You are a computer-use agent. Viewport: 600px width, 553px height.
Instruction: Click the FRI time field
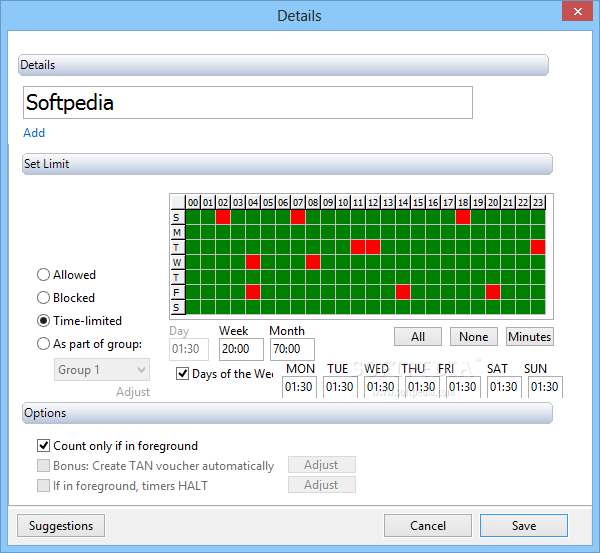463,387
